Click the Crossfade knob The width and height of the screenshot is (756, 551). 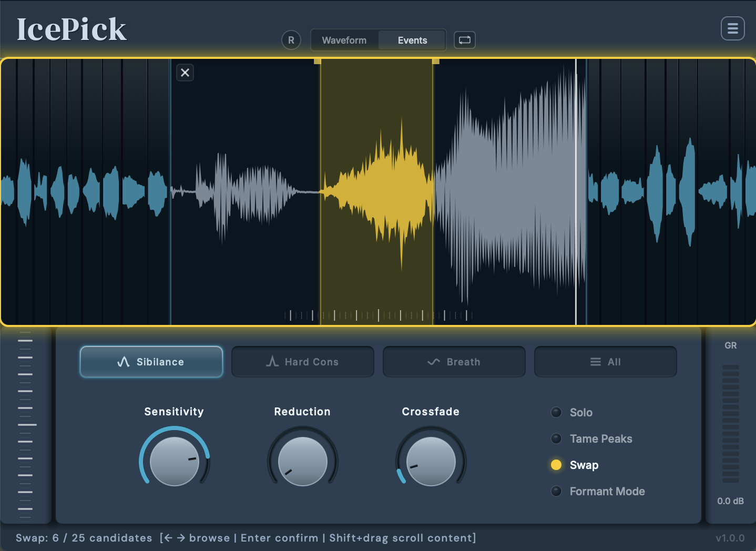(431, 461)
